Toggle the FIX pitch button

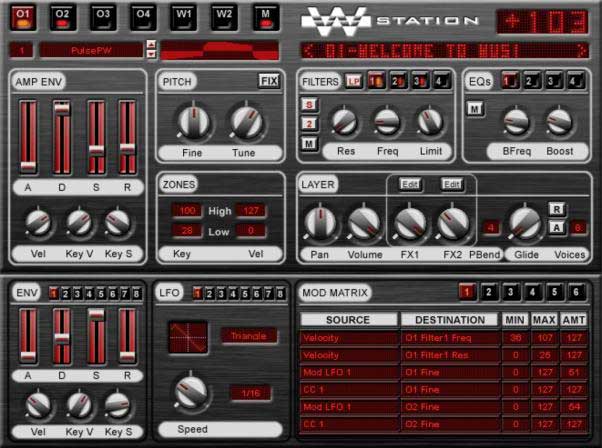click(269, 81)
